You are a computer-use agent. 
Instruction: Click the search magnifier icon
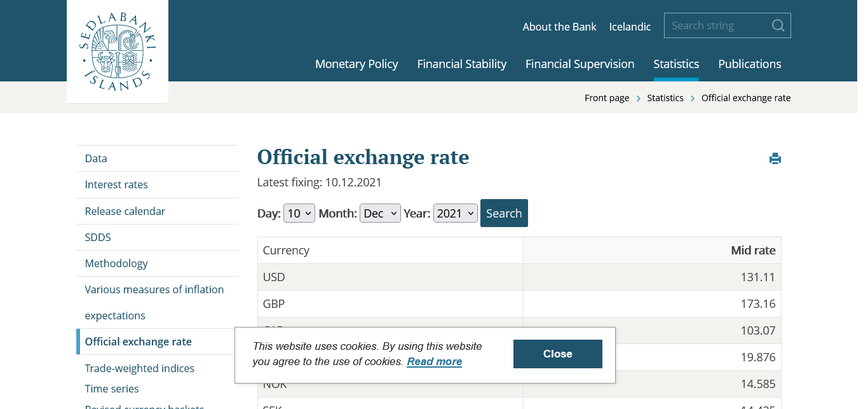click(778, 25)
